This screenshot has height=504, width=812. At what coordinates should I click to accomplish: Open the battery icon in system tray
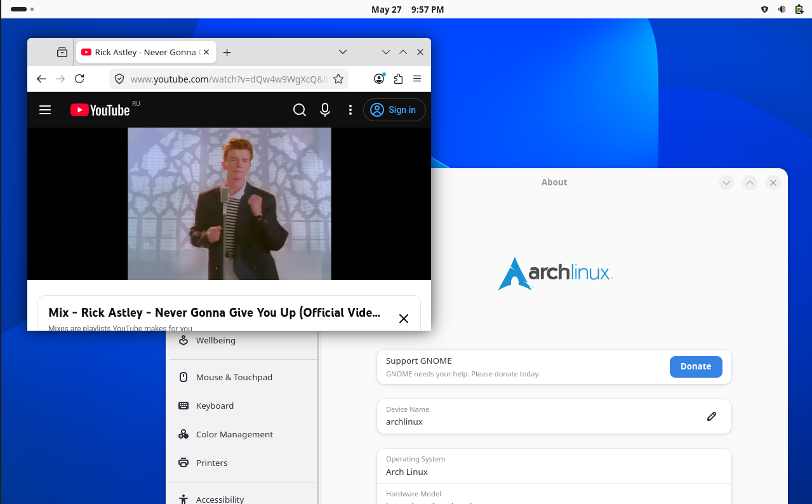799,10
